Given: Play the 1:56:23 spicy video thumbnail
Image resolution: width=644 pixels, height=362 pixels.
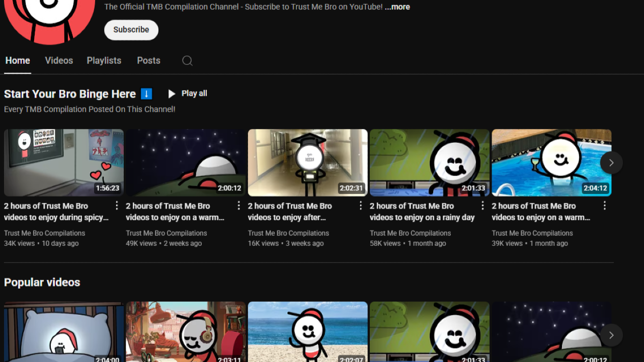Looking at the screenshot, I should [x=64, y=163].
